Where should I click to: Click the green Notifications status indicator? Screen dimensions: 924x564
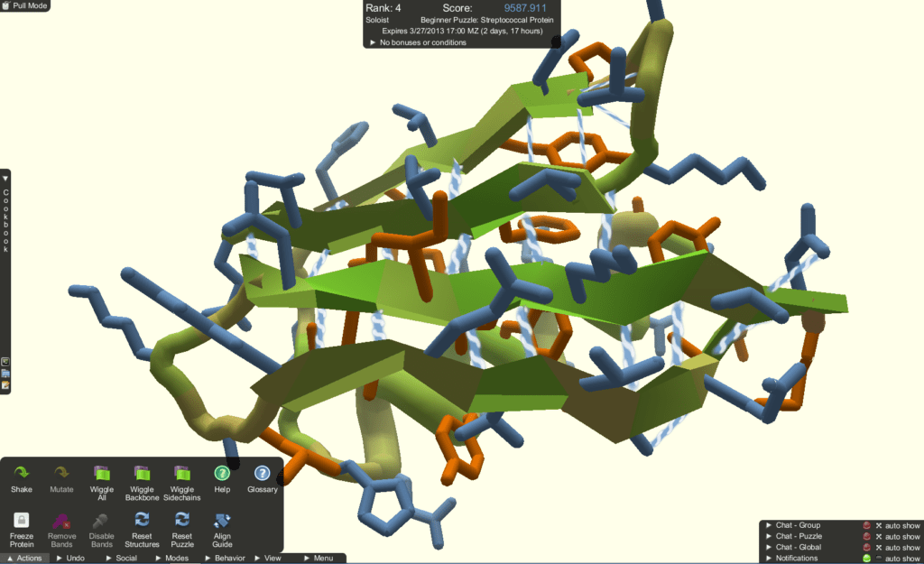click(x=868, y=558)
